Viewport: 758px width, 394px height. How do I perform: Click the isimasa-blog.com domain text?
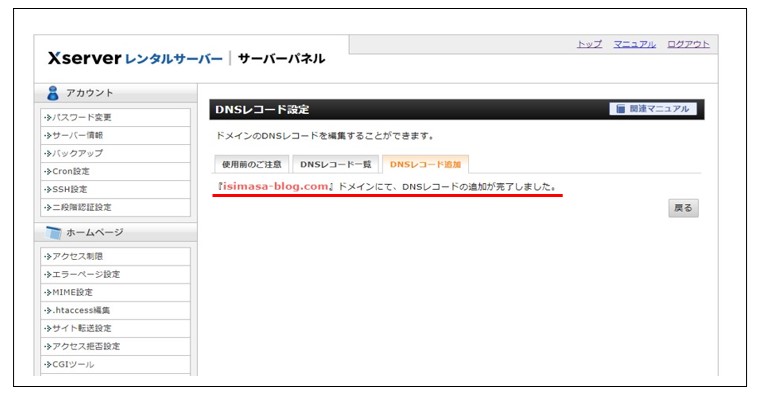(x=276, y=186)
